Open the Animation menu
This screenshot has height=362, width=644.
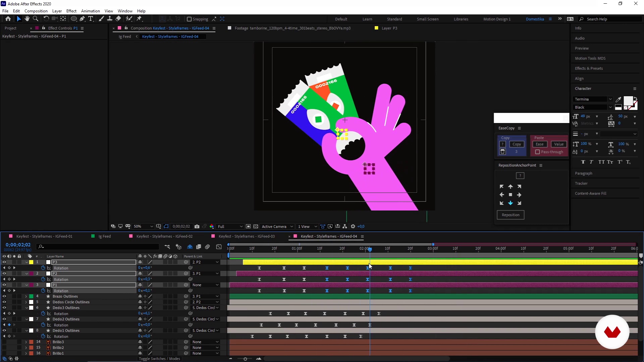click(90, 11)
